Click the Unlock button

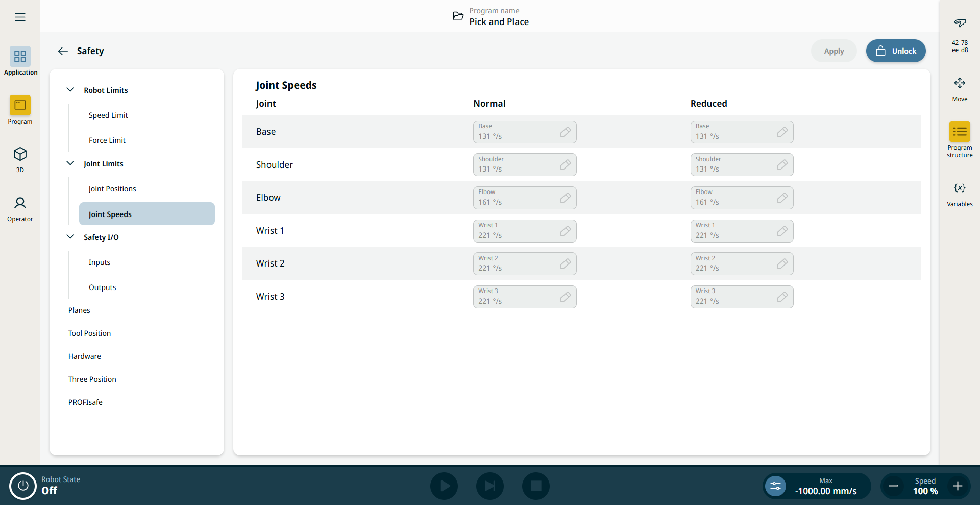click(x=895, y=51)
